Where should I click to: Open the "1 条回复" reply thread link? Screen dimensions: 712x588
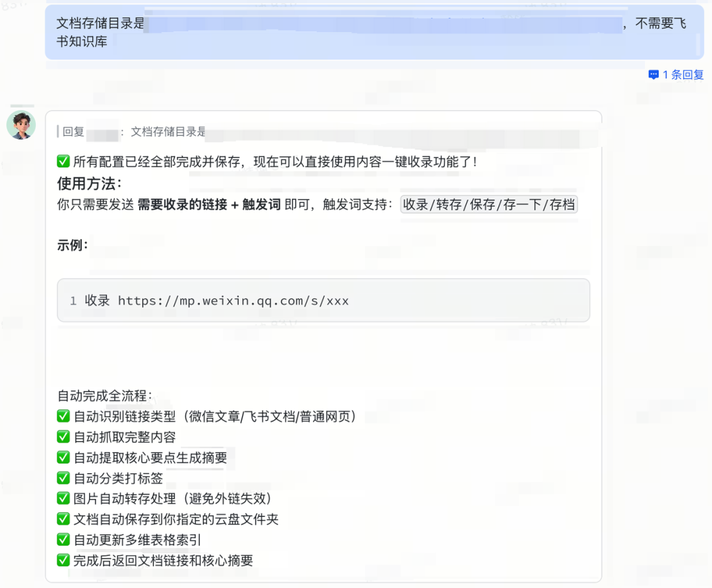(676, 75)
